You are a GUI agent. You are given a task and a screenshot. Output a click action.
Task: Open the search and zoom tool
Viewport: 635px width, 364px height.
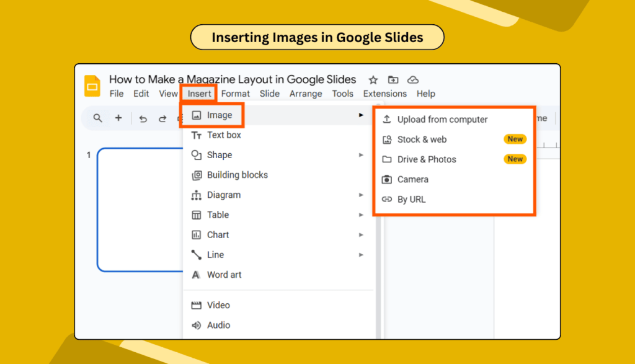97,118
